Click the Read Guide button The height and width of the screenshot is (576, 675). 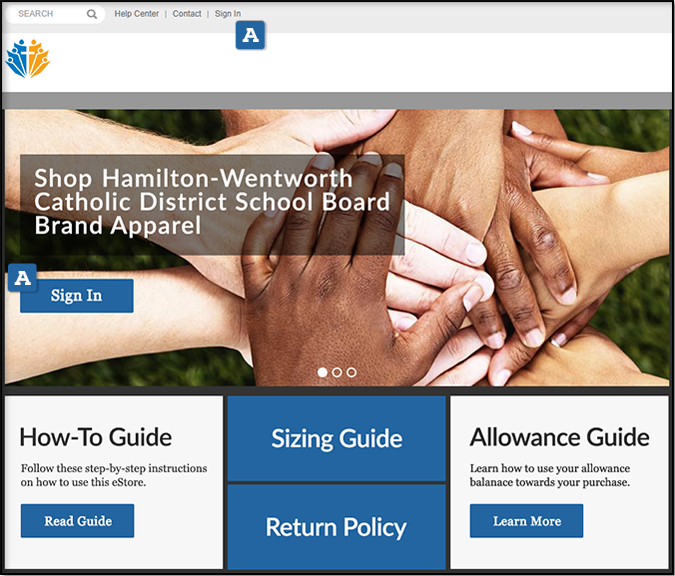[77, 521]
